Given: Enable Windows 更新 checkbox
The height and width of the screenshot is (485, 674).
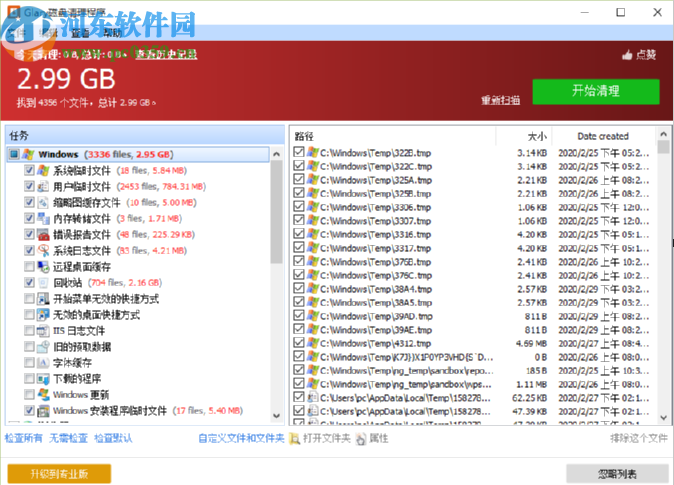Looking at the screenshot, I should coord(29,395).
